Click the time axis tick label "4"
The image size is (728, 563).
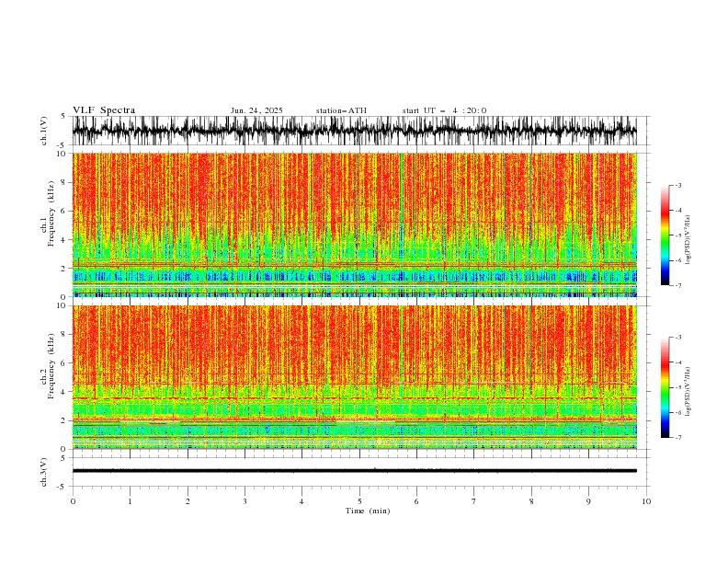click(301, 501)
